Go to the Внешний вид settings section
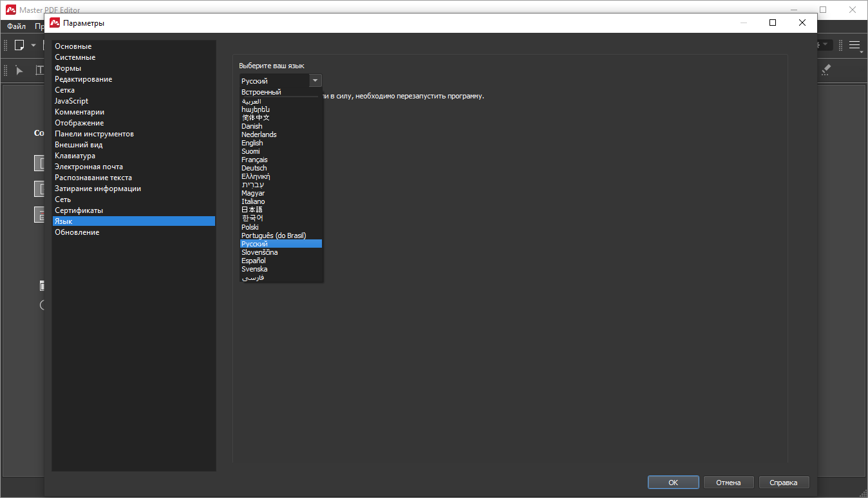This screenshot has height=498, width=868. click(79, 145)
